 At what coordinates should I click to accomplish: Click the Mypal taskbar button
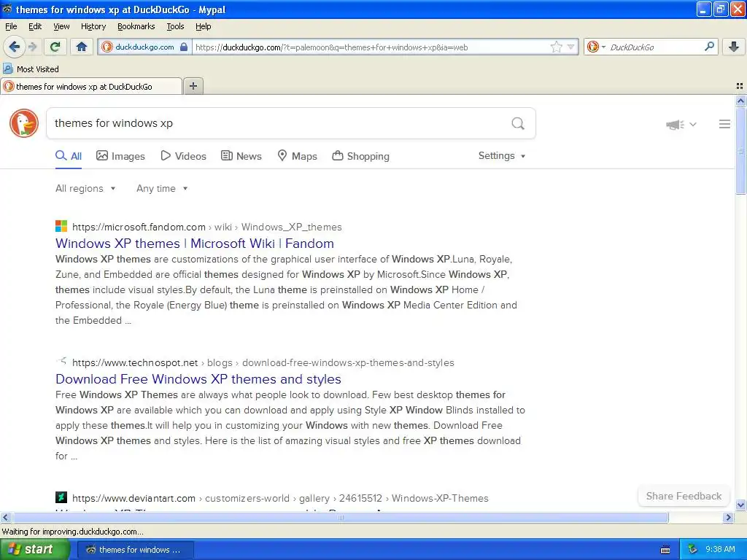(135, 550)
